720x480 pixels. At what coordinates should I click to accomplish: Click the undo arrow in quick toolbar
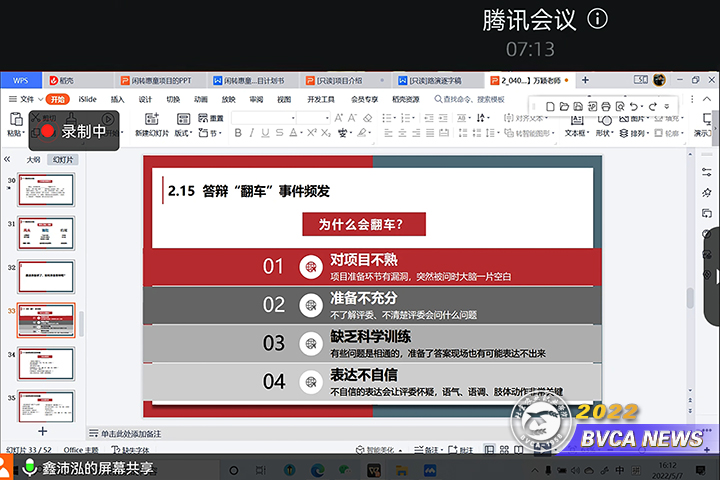(633, 106)
